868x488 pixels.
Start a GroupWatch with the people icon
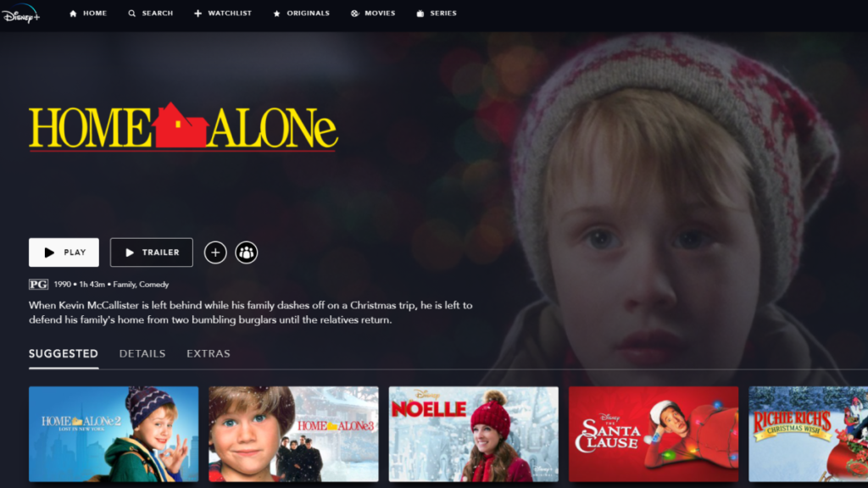point(247,252)
